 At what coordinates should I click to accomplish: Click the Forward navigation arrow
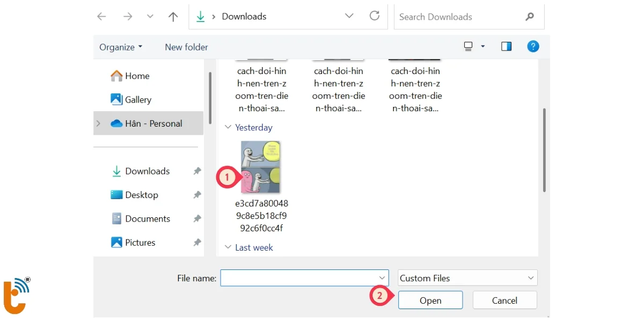(127, 17)
